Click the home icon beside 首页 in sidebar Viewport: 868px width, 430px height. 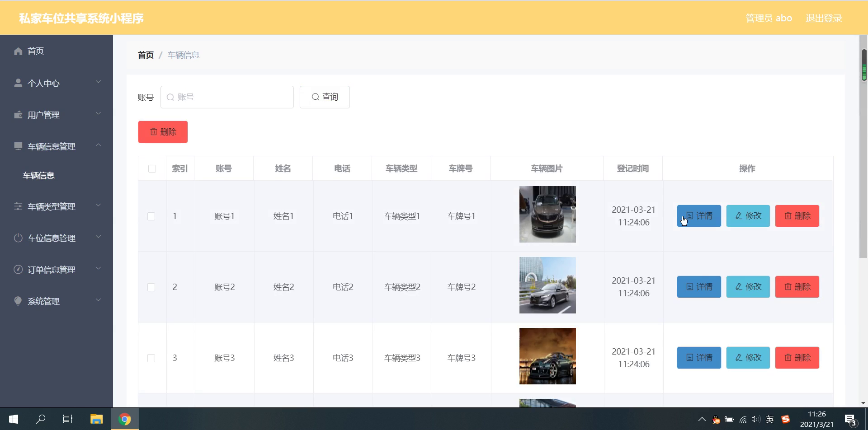(x=18, y=51)
